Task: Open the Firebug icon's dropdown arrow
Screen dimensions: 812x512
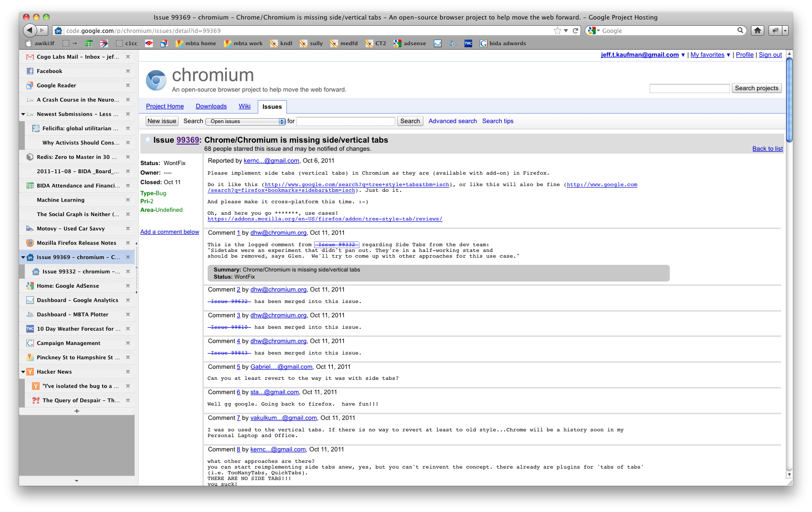Action: 785,31
